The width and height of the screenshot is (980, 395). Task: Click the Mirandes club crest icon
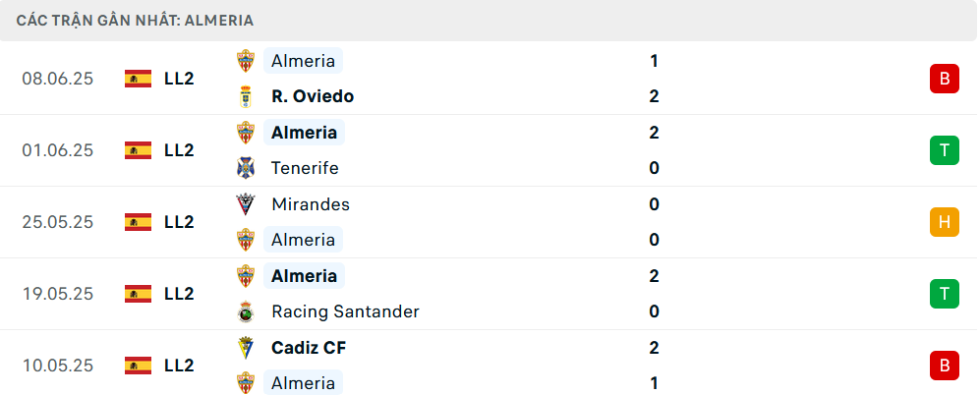coord(246,204)
